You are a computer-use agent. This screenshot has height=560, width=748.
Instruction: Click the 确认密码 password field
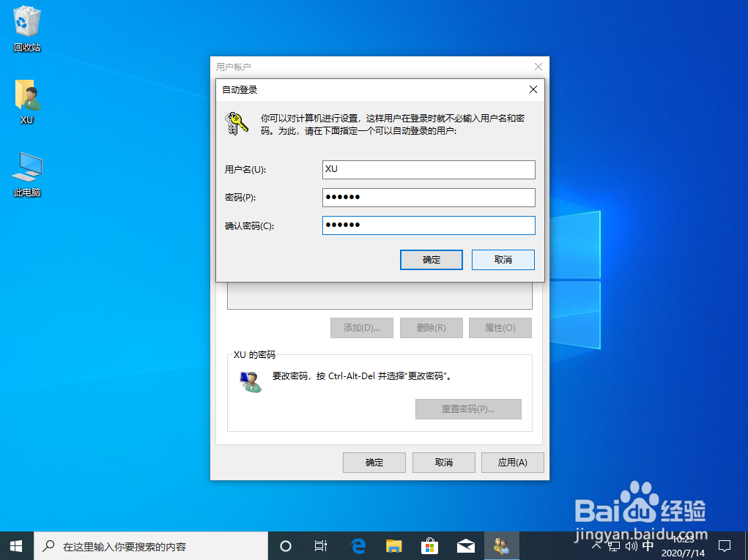428,225
